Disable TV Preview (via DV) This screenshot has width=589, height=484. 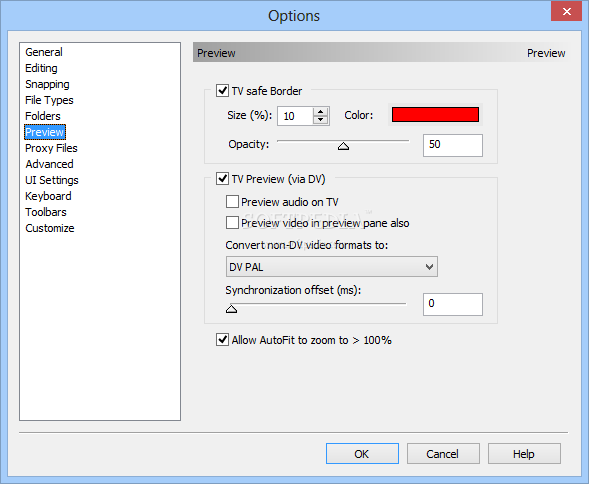[222, 178]
